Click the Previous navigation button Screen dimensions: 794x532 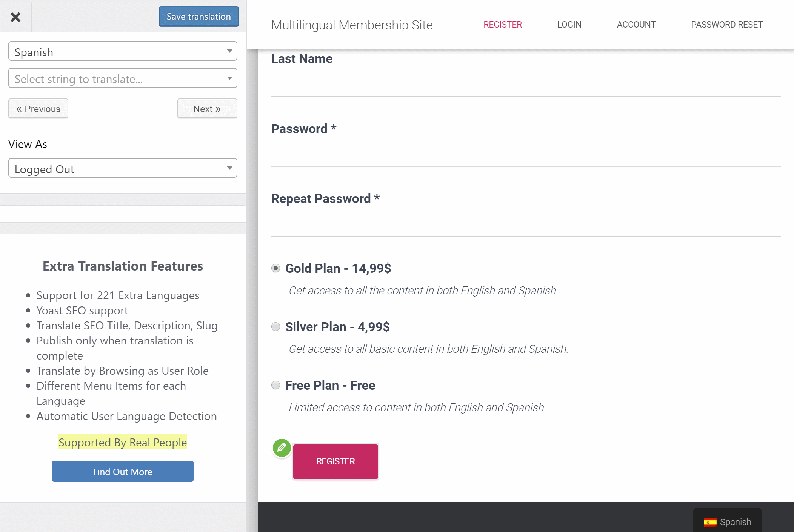tap(38, 108)
